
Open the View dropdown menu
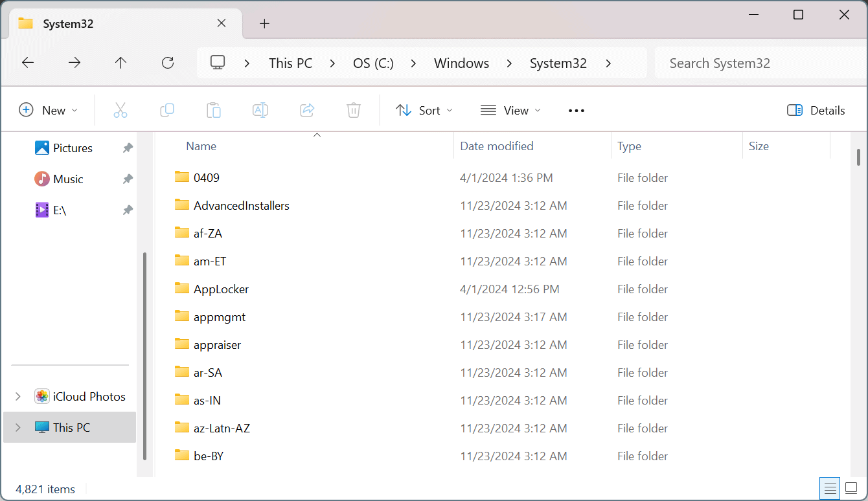tap(510, 111)
